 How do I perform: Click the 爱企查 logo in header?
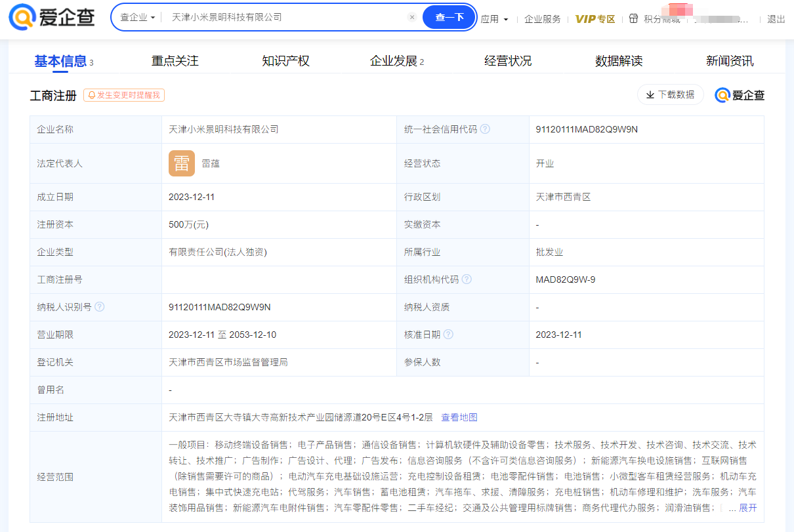(x=52, y=17)
